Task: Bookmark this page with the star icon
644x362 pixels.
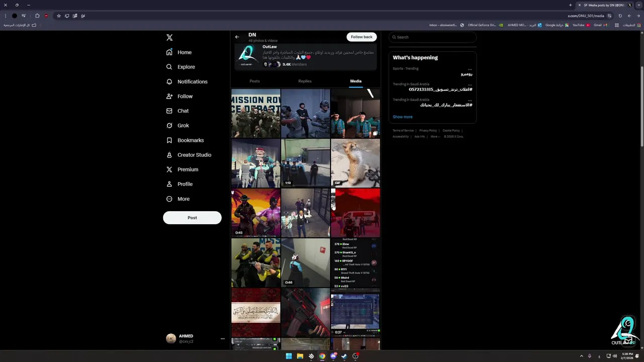Action: [x=59, y=16]
